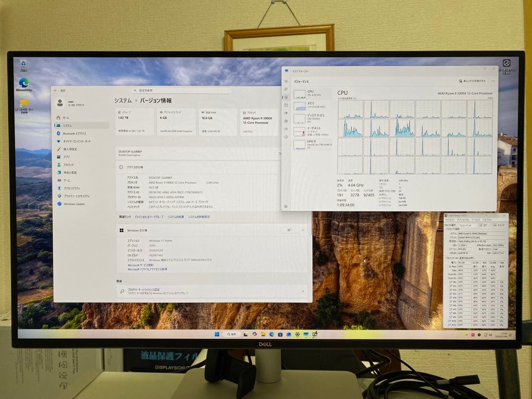
Task: Open Task Manager settings gear
Action: click(286, 206)
